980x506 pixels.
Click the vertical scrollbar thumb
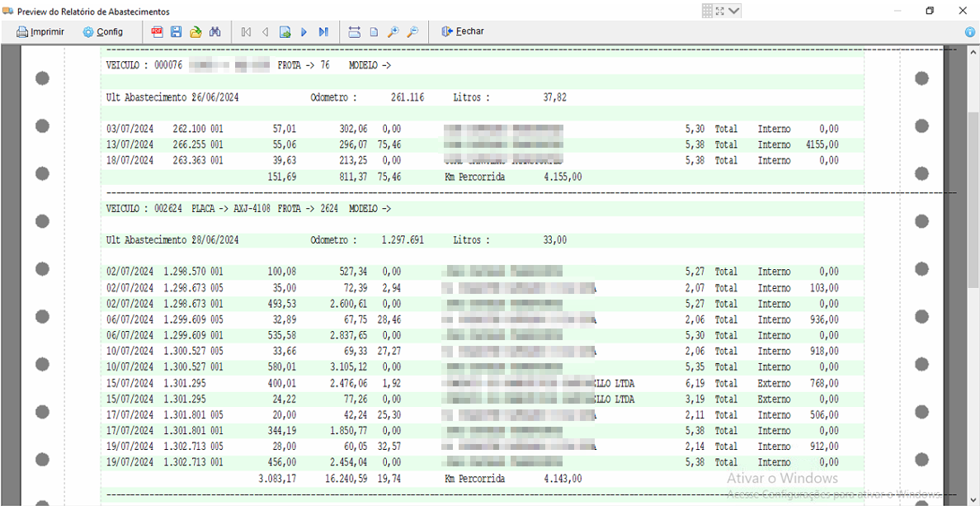click(x=973, y=200)
